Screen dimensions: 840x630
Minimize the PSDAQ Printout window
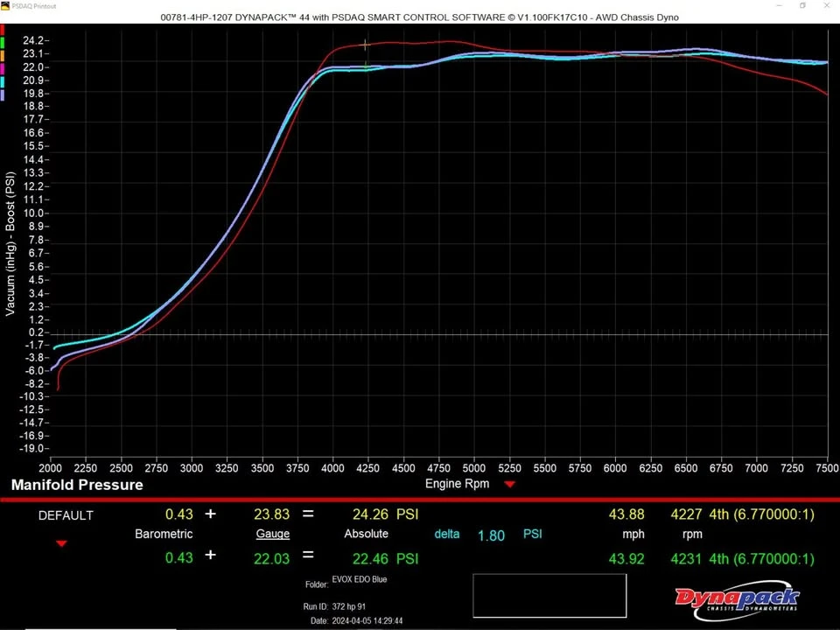(x=780, y=6)
